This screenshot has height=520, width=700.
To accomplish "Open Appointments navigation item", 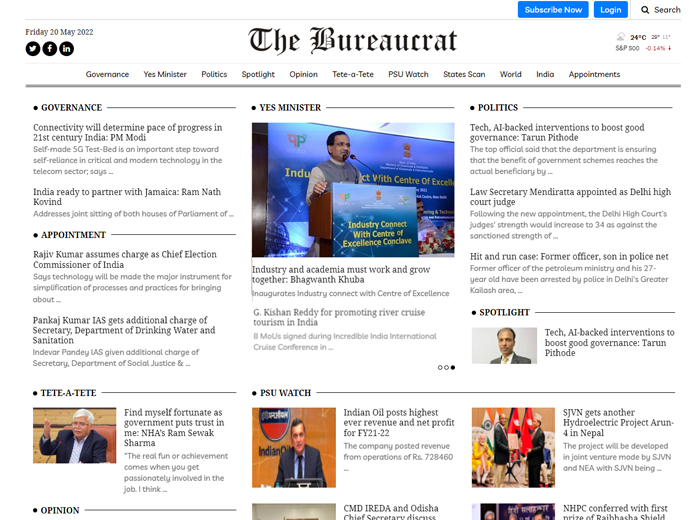I will pyautogui.click(x=594, y=74).
